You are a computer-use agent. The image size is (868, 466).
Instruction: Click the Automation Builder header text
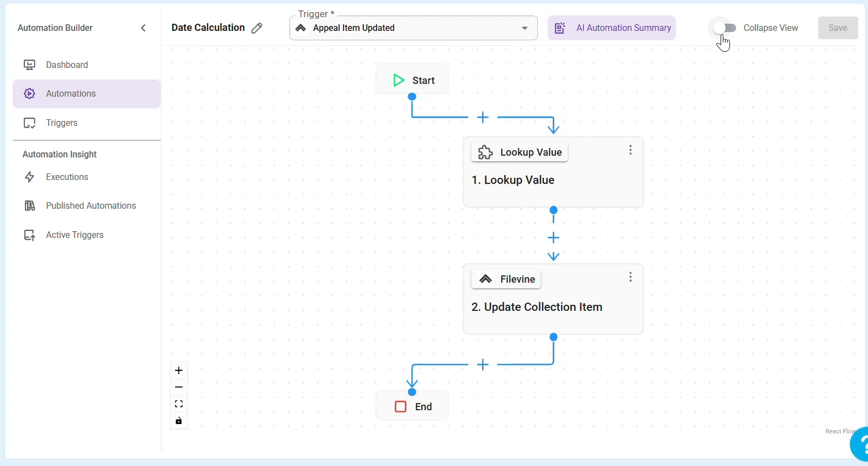(55, 28)
